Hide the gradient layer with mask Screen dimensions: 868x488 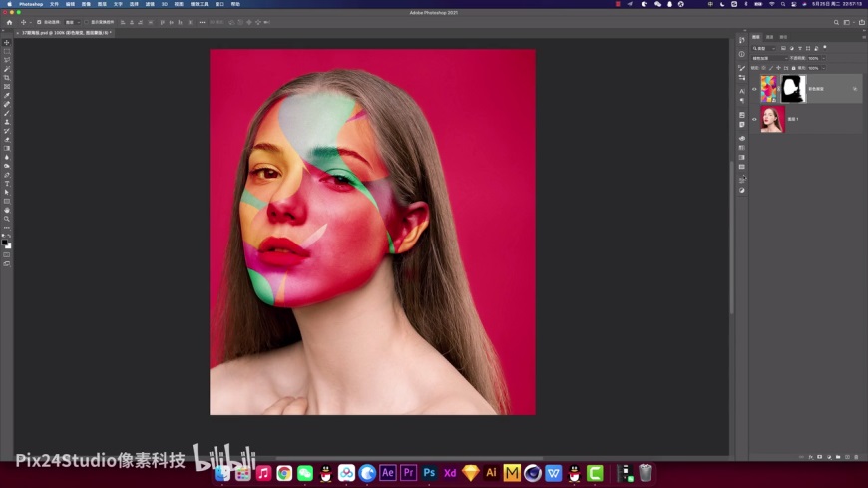point(754,89)
